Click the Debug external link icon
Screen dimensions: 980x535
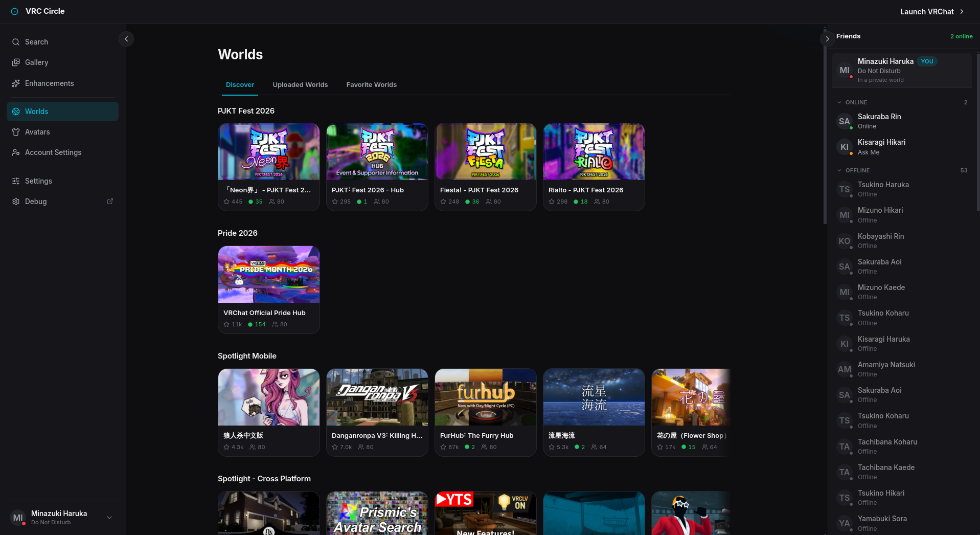pyautogui.click(x=110, y=202)
